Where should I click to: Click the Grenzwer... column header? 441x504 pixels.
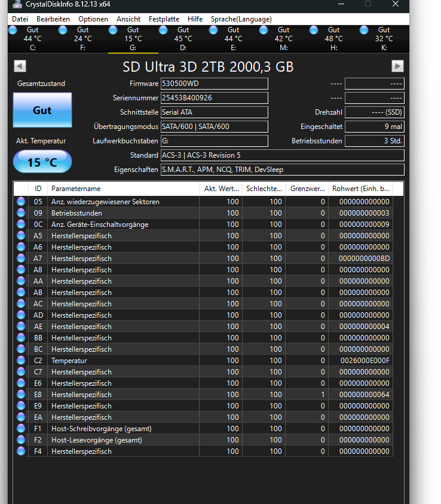click(307, 189)
